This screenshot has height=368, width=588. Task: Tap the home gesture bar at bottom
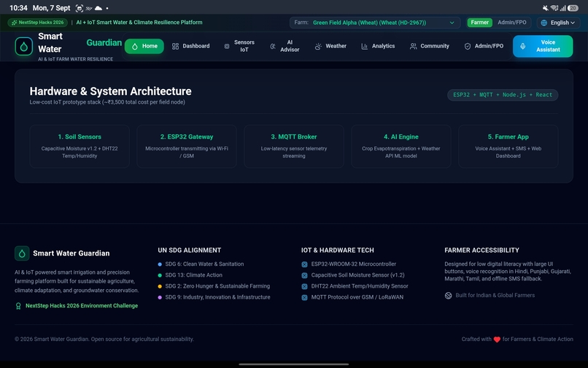pyautogui.click(x=294, y=364)
